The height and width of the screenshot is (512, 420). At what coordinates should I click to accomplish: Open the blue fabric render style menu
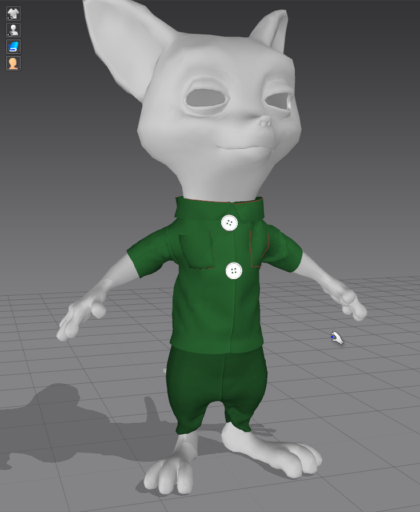[13, 46]
